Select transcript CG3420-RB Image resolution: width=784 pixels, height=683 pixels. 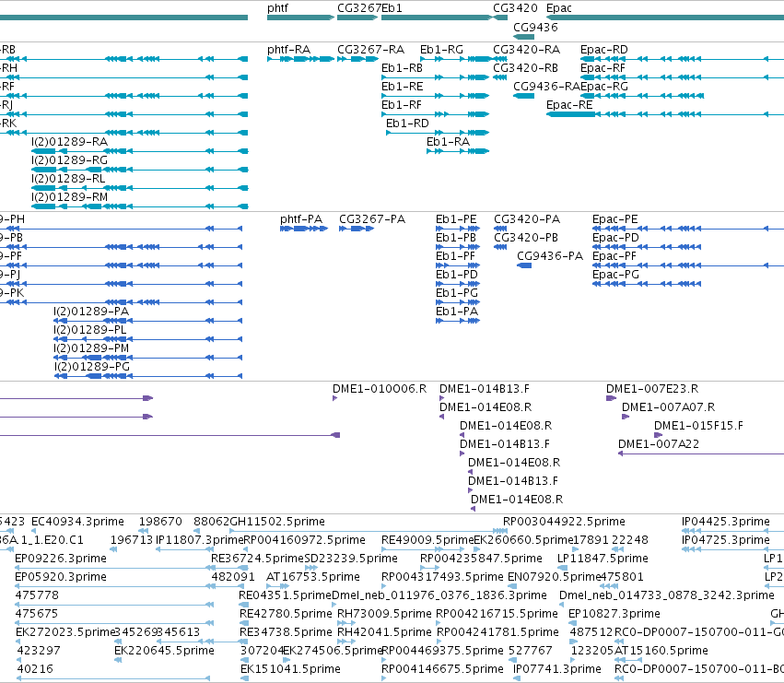pos(525,68)
